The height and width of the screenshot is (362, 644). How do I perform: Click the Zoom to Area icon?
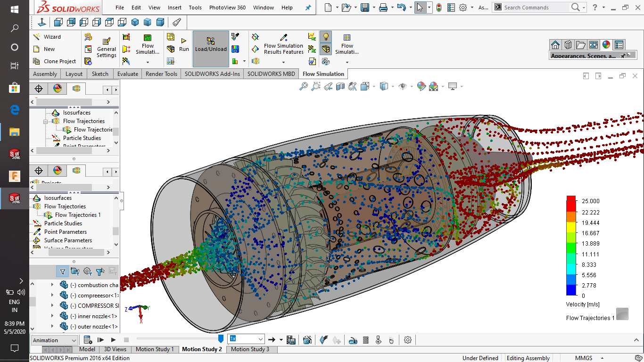coord(316,86)
